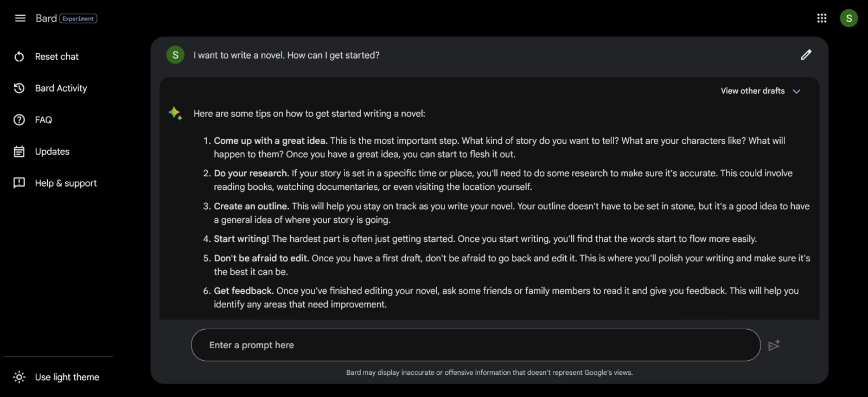868x397 pixels.
Task: Edit the prompt with pencil icon
Action: click(x=806, y=55)
